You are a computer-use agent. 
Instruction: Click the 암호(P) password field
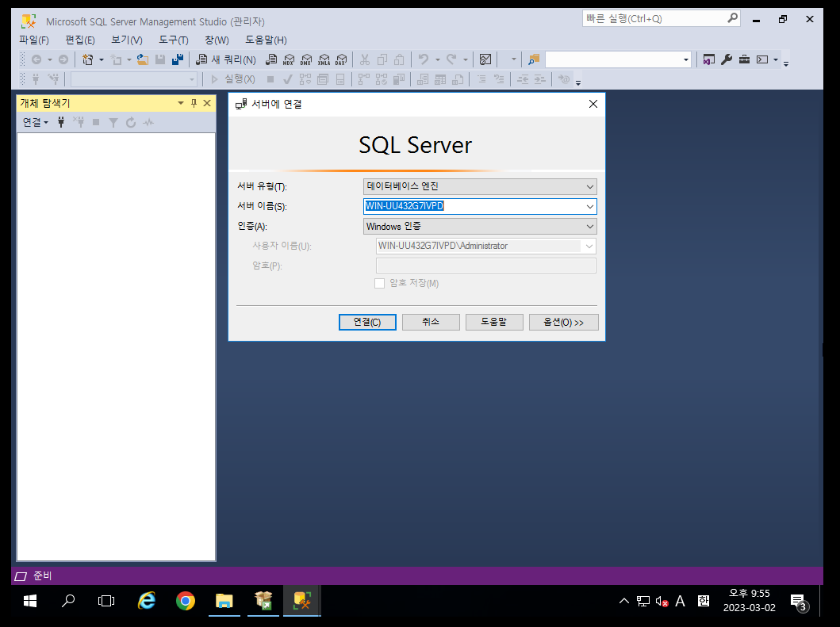pyautogui.click(x=486, y=266)
